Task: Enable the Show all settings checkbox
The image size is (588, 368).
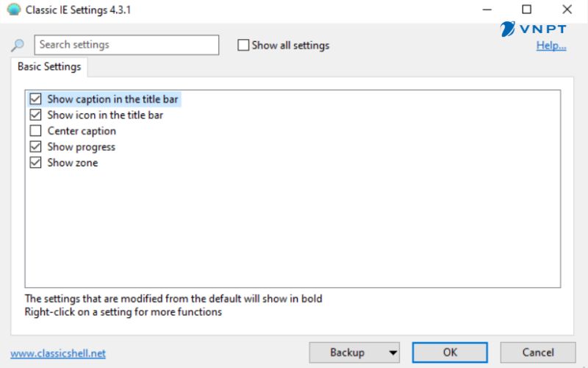Action: [244, 45]
